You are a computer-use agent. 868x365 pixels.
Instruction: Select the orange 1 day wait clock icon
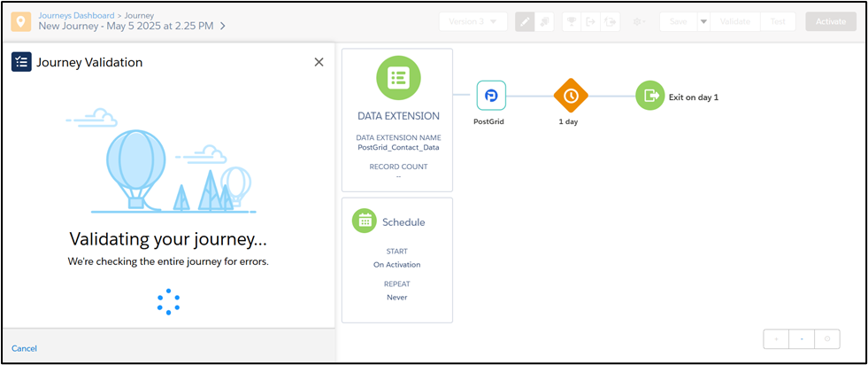coord(571,96)
